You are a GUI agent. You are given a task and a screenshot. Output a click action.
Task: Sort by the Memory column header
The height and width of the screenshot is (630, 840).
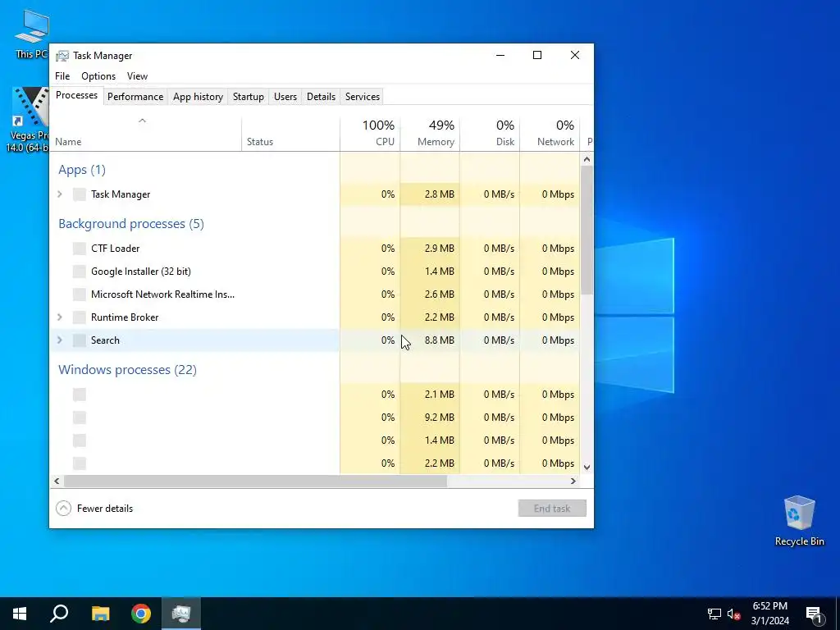coord(430,134)
